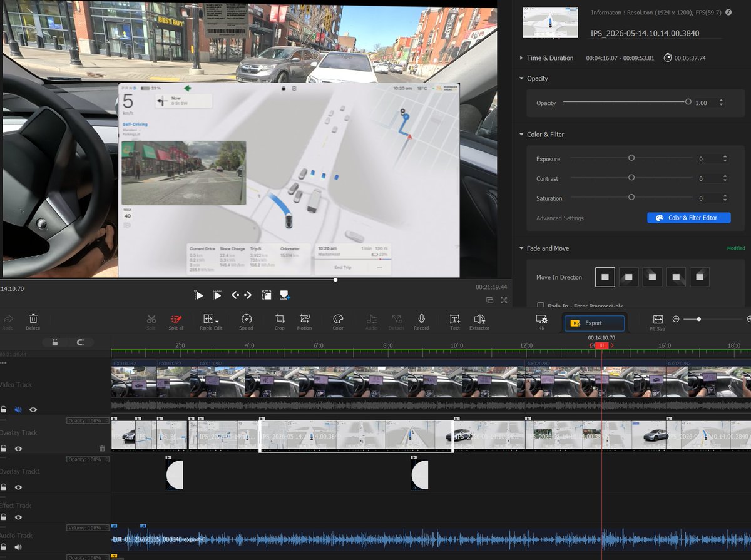The image size is (751, 560).
Task: Click the info icon beside FPS details
Action: point(728,12)
